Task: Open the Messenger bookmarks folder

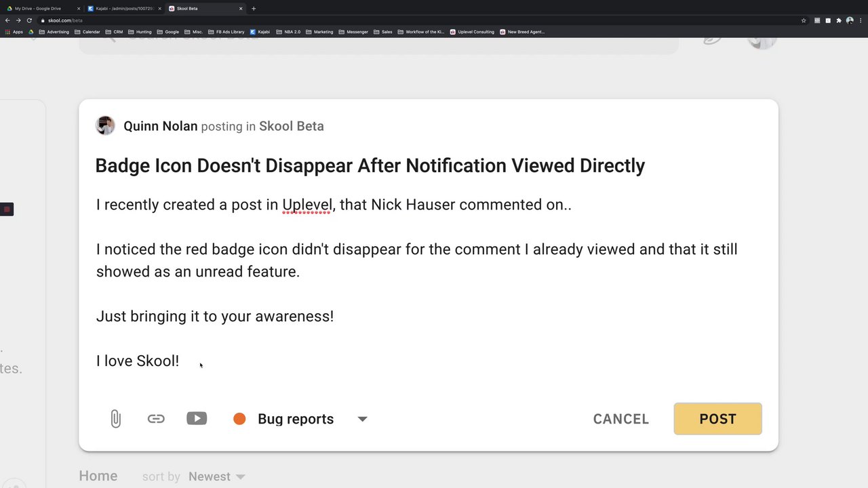Action: [353, 32]
